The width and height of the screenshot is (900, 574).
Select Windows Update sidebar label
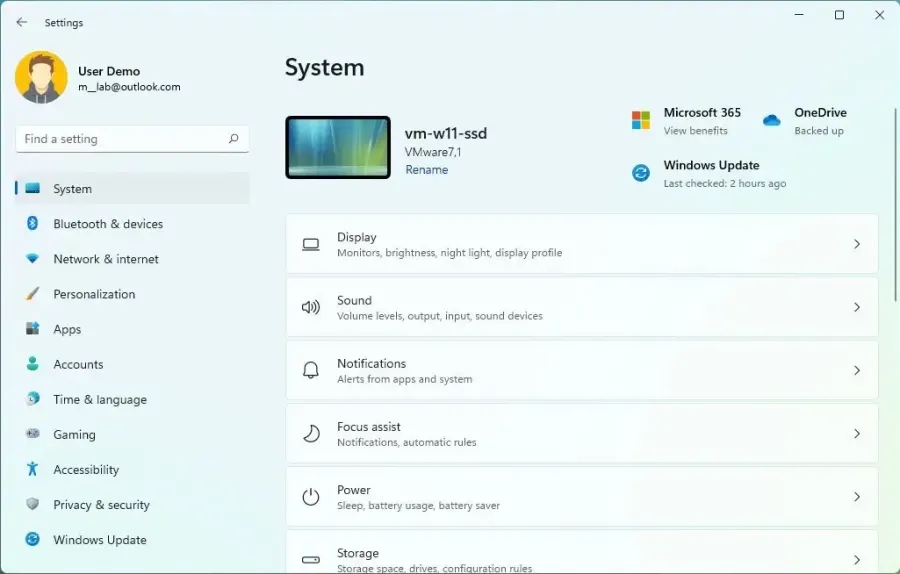[x=100, y=540]
